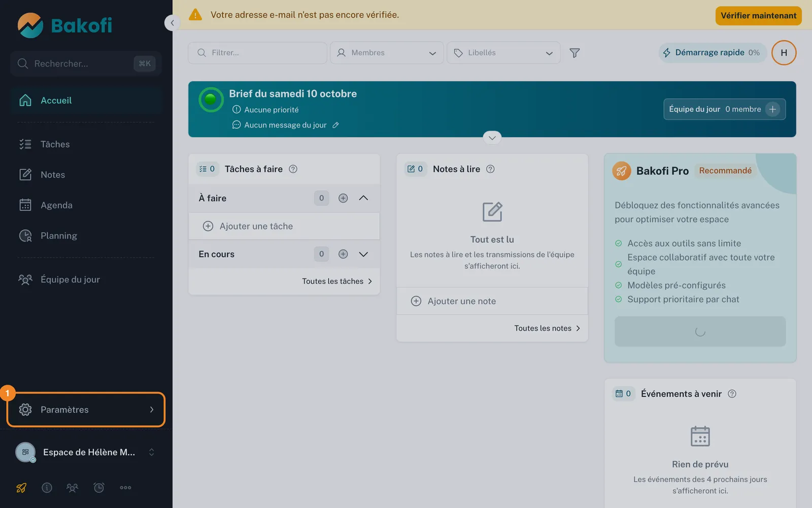The width and height of the screenshot is (812, 508).
Task: Open Planning in the sidebar
Action: click(86, 236)
